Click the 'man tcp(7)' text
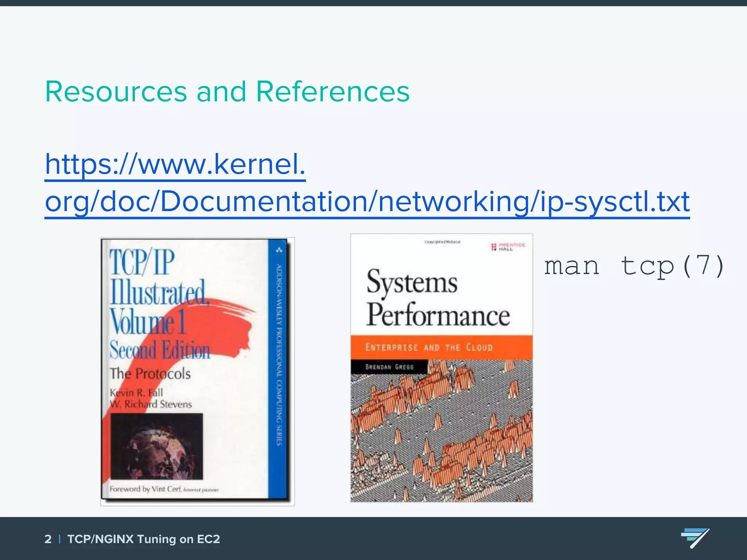Screen dimensions: 747x560 coord(634,266)
